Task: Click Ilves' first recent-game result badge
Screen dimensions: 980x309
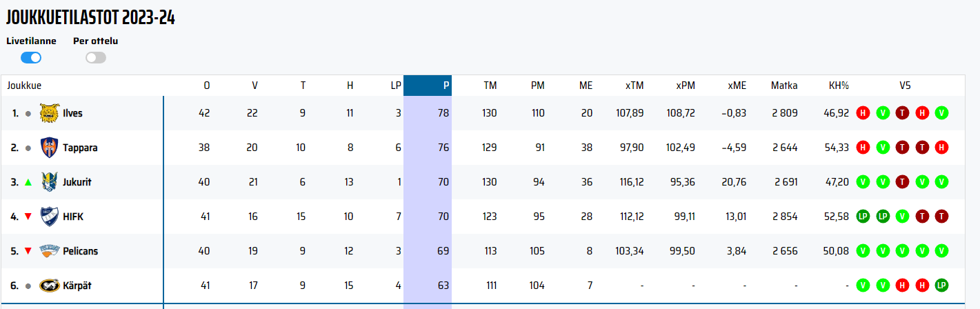Action: pyautogui.click(x=862, y=113)
